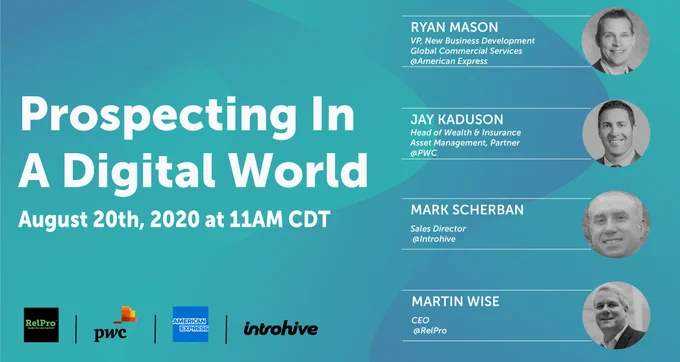680x362 pixels.
Task: Click the name MARTIN WISE
Action: point(455,301)
